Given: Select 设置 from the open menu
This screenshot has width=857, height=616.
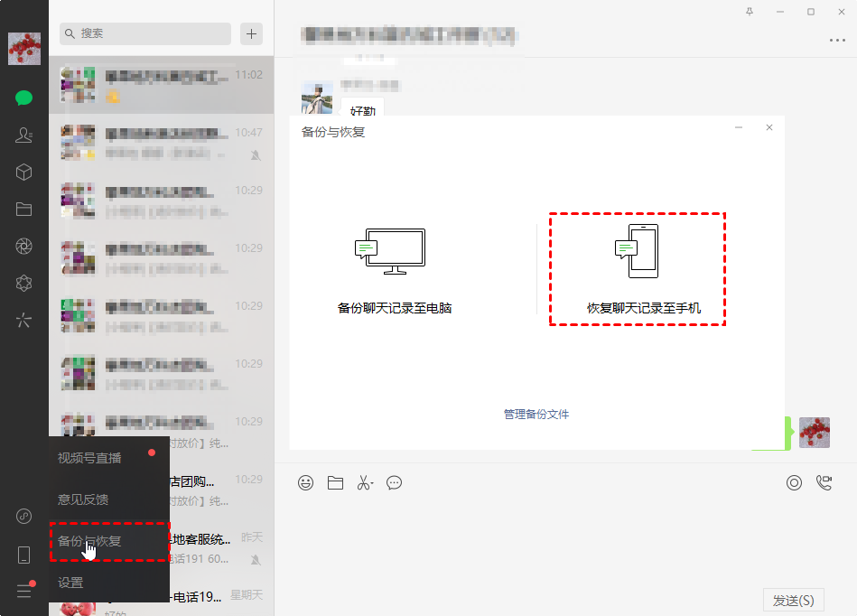Looking at the screenshot, I should click(x=70, y=583).
